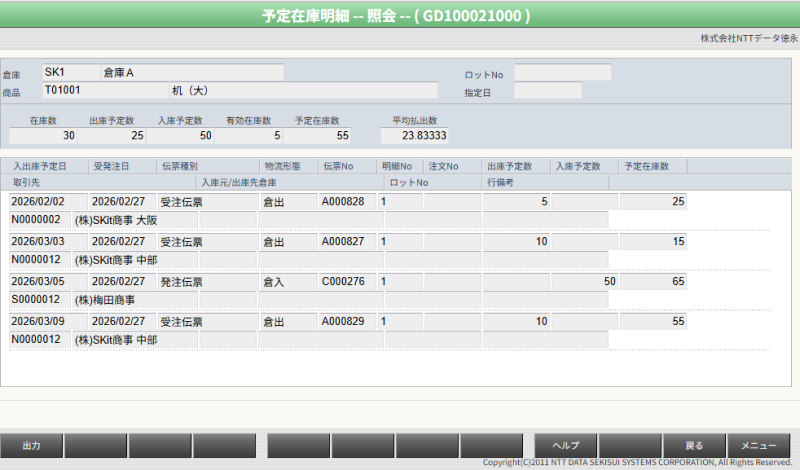Screen dimensions: 800x470
Task: Click the 出力 button
Action: click(31, 445)
